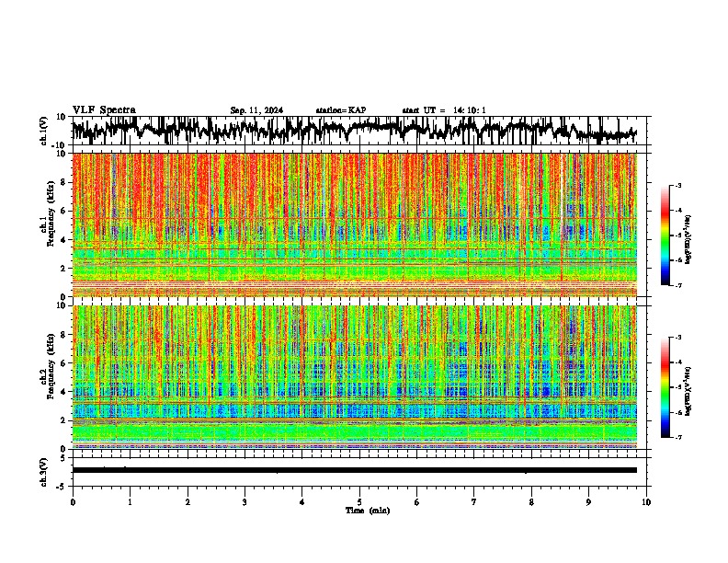The image size is (728, 563).
Task: Click time axis tick label "8"
Action: click(531, 502)
